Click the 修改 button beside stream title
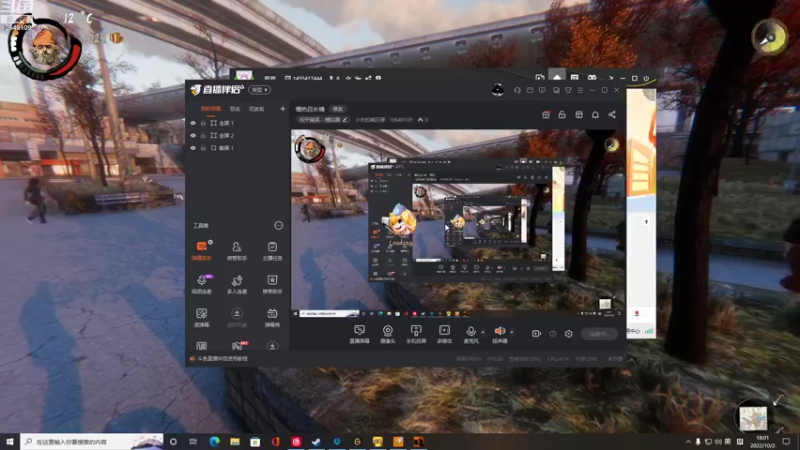800x450 pixels. tap(338, 109)
